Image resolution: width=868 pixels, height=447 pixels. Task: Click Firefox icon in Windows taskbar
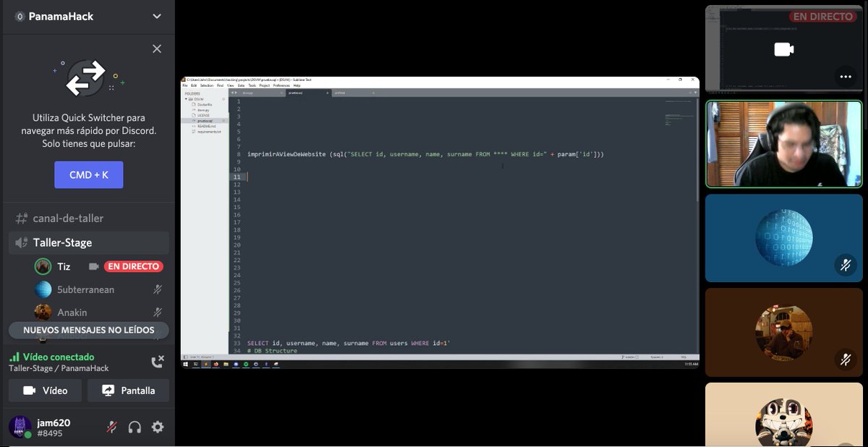[x=216, y=365]
